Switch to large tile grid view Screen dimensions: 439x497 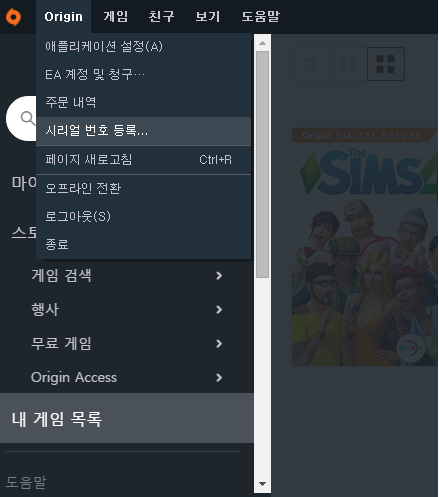click(x=386, y=64)
